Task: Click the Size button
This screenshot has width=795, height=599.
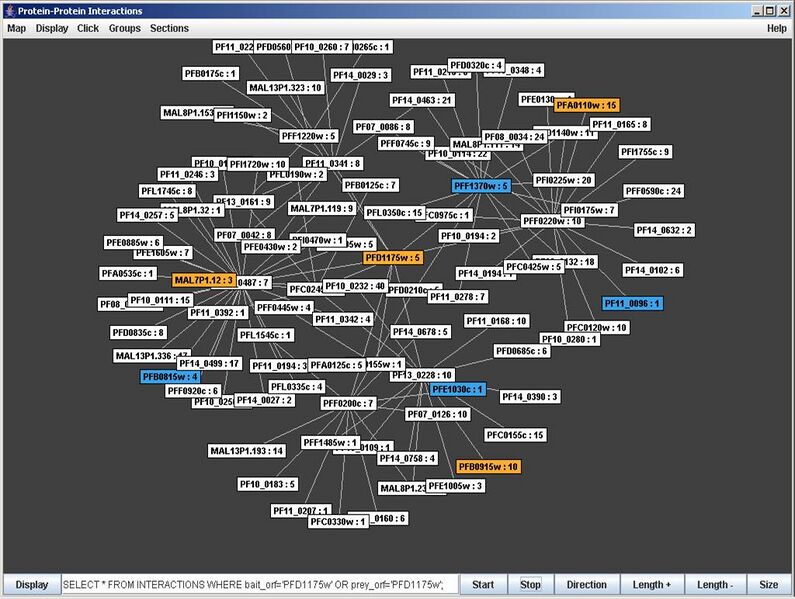Action: [768, 585]
